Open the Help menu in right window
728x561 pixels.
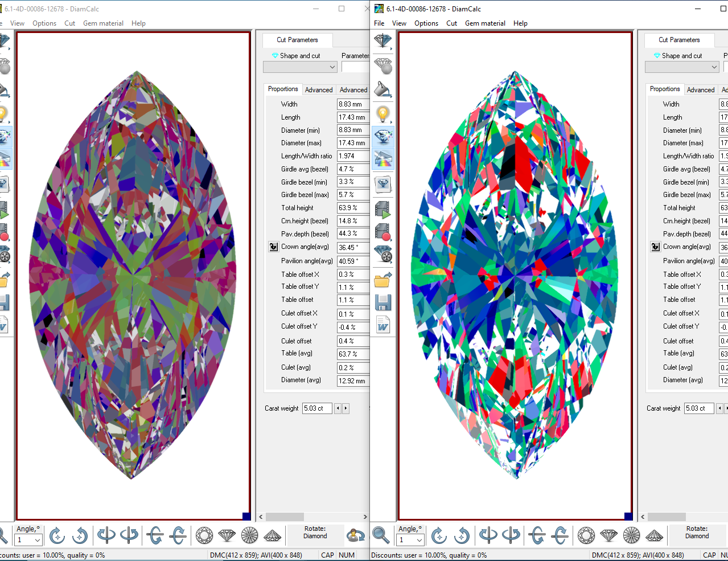[x=520, y=23]
